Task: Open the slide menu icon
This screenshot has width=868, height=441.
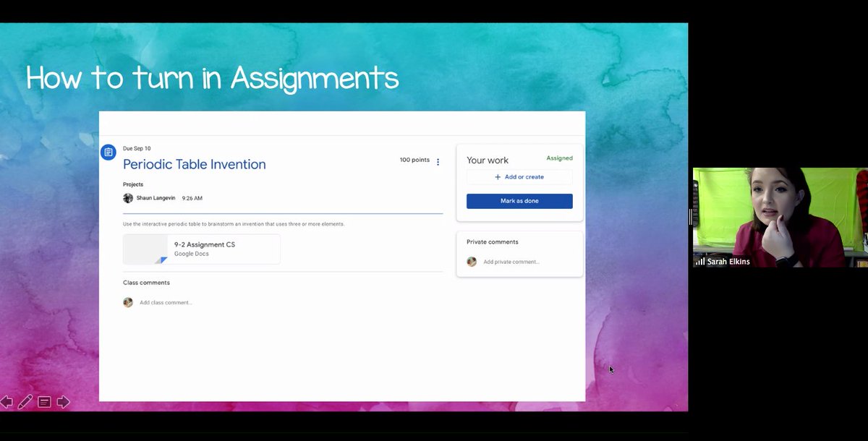Action: click(44, 402)
